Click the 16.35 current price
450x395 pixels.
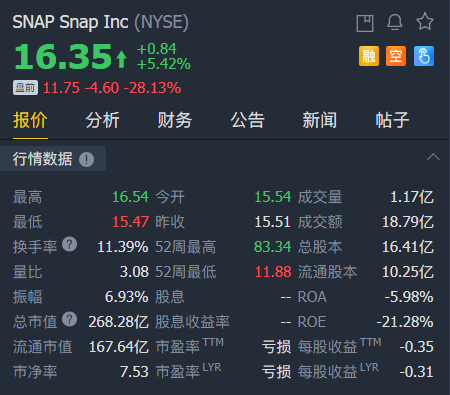63,57
